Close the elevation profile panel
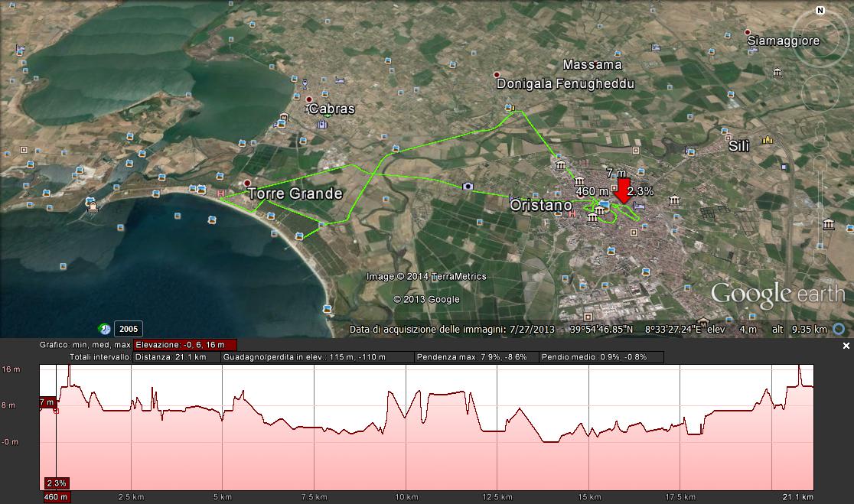Viewport: 854px width, 504px height. click(846, 346)
